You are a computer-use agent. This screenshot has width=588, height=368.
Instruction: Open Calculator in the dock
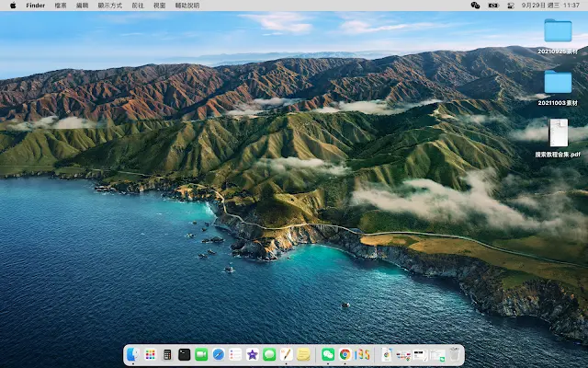(x=167, y=354)
